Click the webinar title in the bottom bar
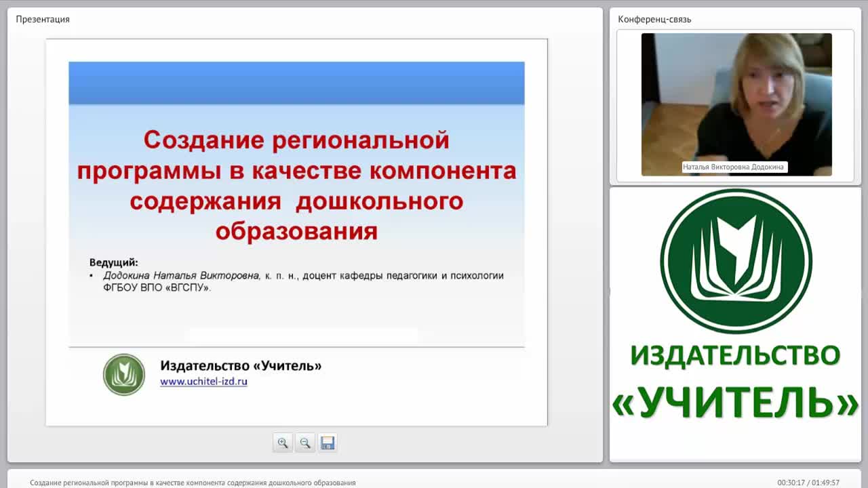 (x=193, y=483)
